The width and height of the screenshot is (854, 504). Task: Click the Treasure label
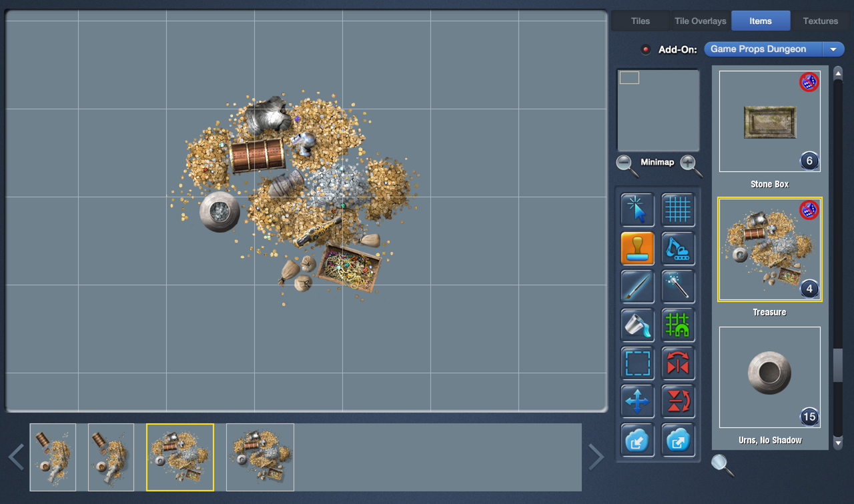[770, 312]
